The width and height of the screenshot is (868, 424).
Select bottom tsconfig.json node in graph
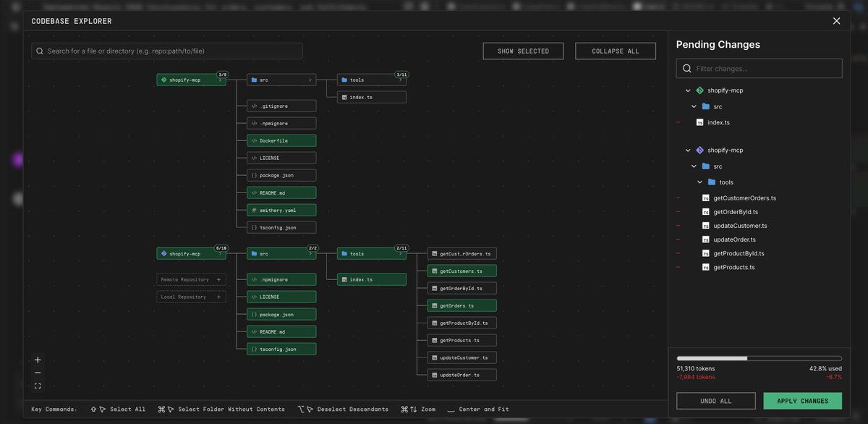(281, 349)
